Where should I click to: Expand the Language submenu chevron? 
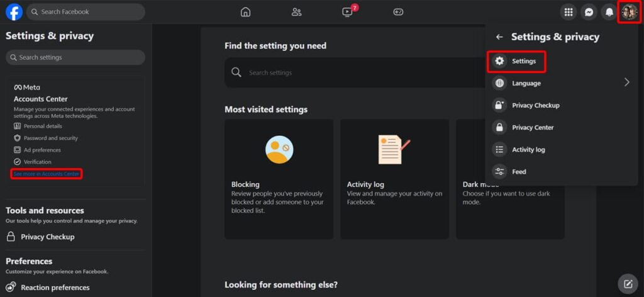[626, 82]
